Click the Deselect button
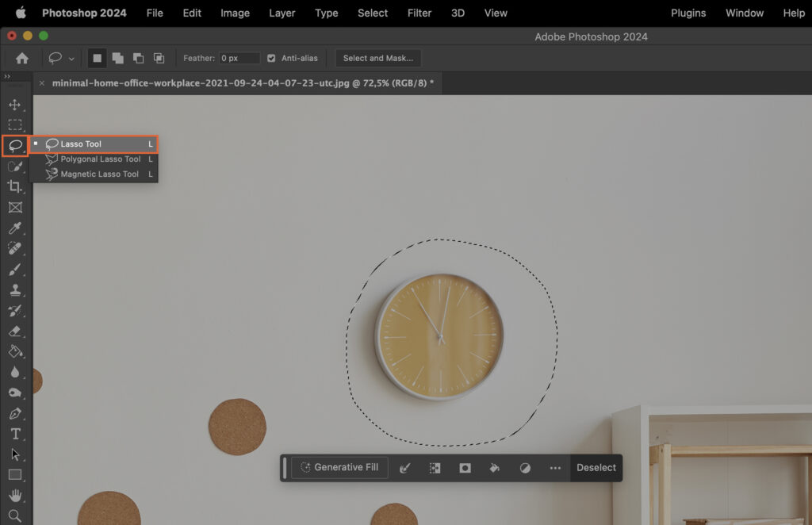 click(596, 467)
